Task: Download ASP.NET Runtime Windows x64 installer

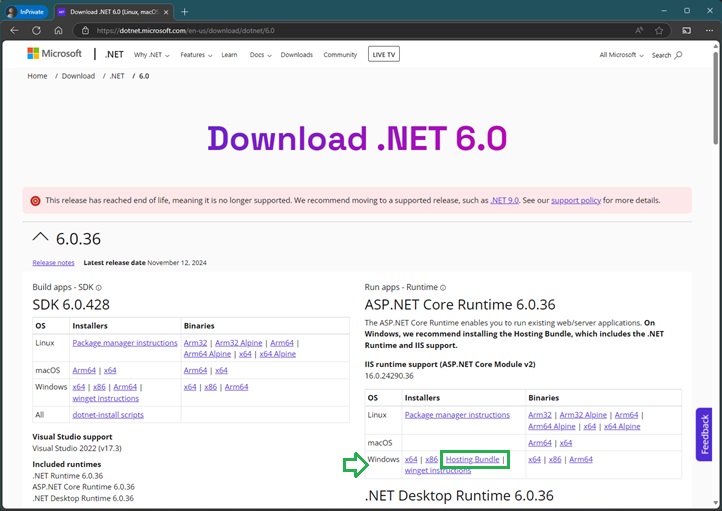Action: [411, 459]
